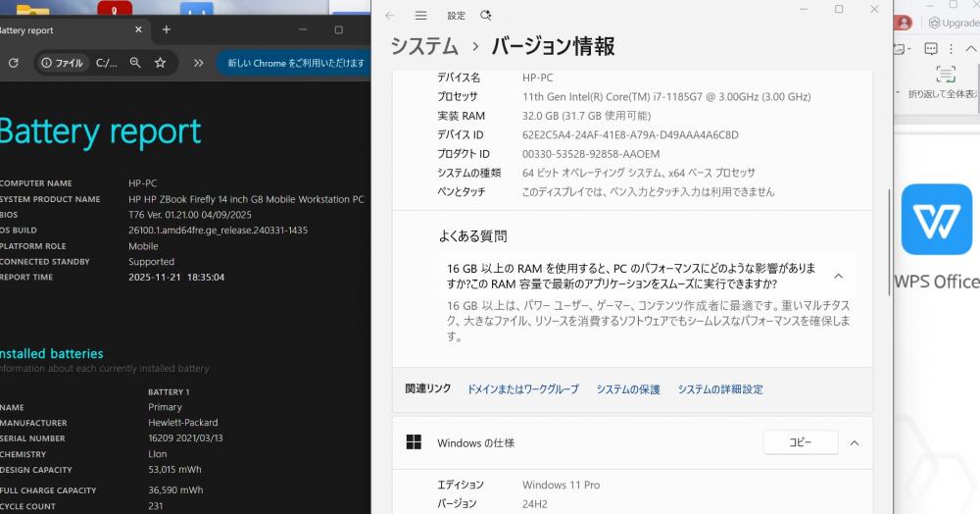The height and width of the screenshot is (514, 980).
Task: Click the BIOS value T76 Ver. 01.21.00
Action: pyautogui.click(x=190, y=215)
